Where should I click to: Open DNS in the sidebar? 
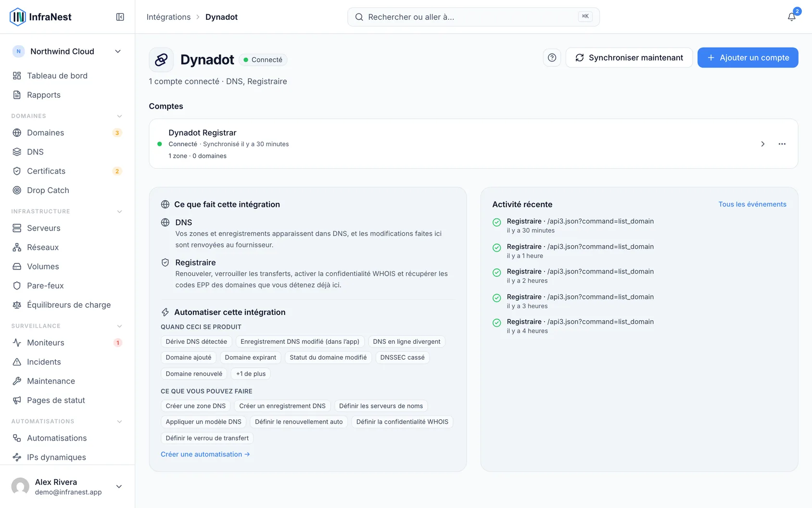[67, 152]
